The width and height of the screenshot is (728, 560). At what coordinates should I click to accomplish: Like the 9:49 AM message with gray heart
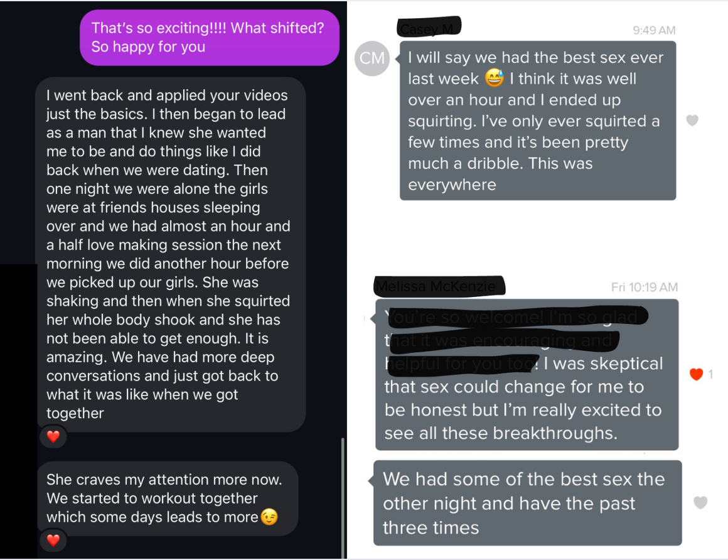coord(692,120)
